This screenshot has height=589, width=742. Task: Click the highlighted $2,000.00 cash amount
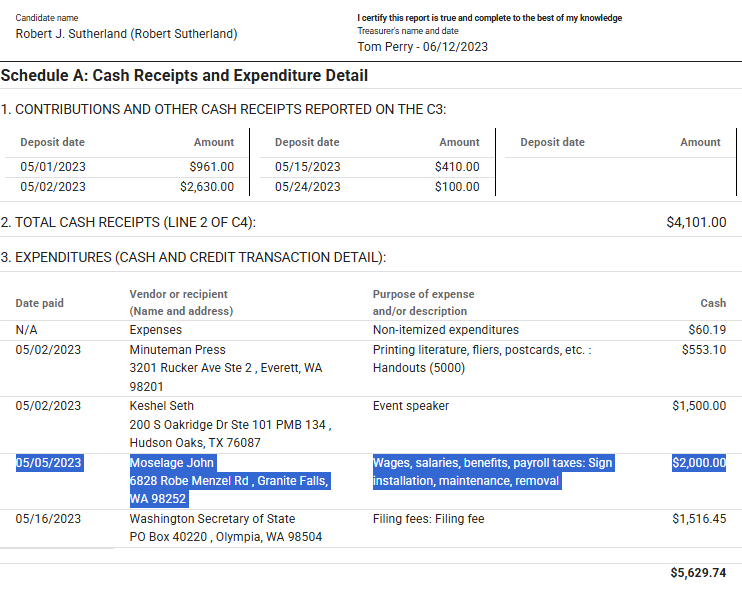tap(699, 463)
